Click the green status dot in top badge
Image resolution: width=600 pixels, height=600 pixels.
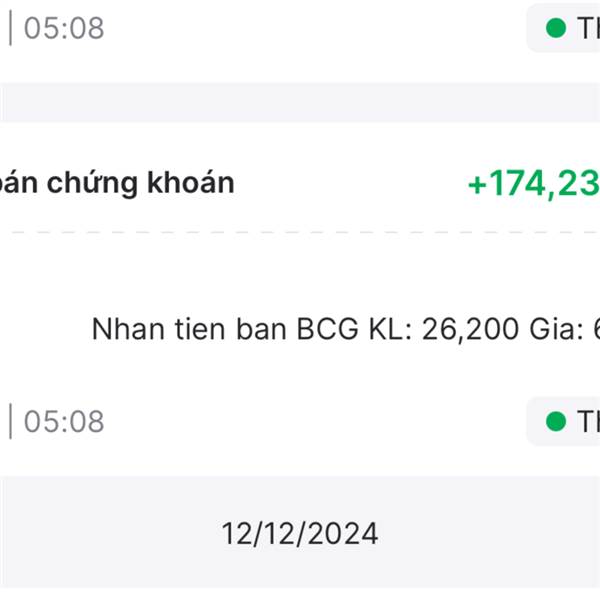pos(556,28)
